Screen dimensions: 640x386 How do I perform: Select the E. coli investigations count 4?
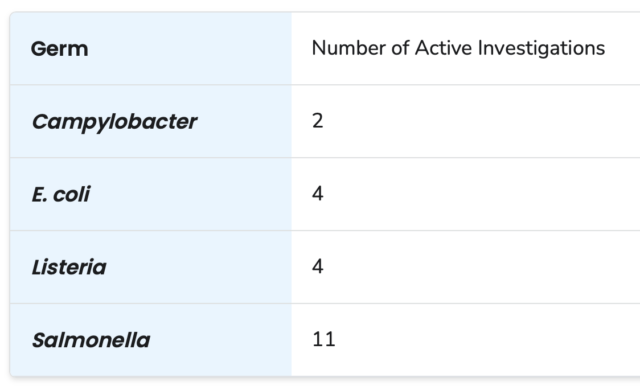click(x=318, y=193)
